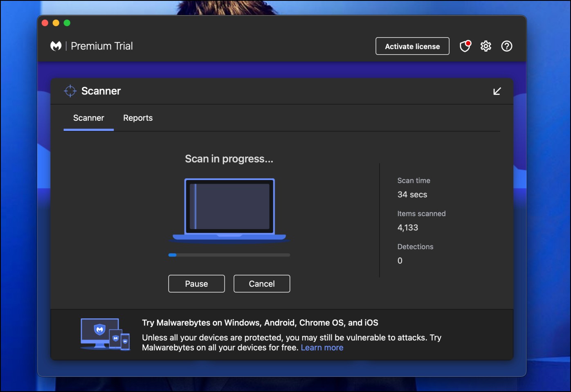Image resolution: width=571 pixels, height=392 pixels.
Task: Close the window with red button
Action: pyautogui.click(x=45, y=23)
